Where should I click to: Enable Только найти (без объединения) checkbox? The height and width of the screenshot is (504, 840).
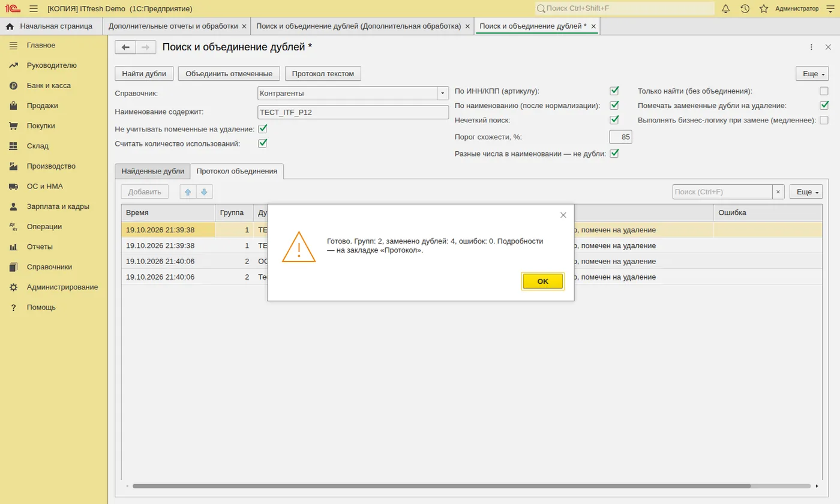click(824, 91)
